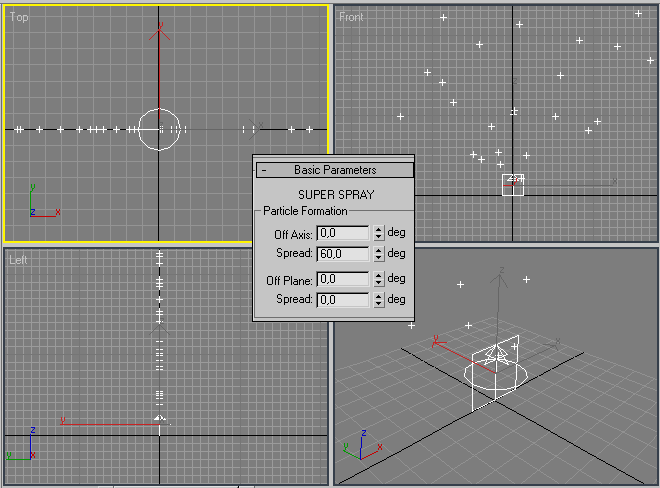Select the Spread field below Off Plane
This screenshot has width=660, height=488.
click(343, 299)
